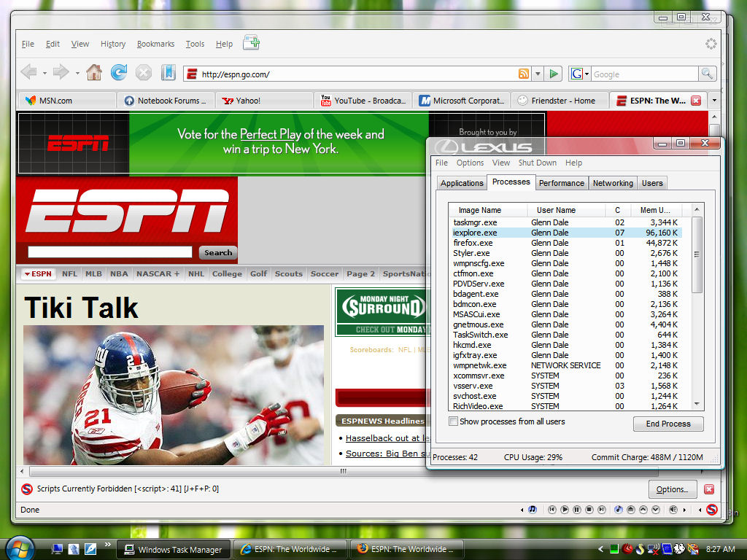Open the NFL link in ESPN nav bar
Screen dimensions: 747x560
69,274
